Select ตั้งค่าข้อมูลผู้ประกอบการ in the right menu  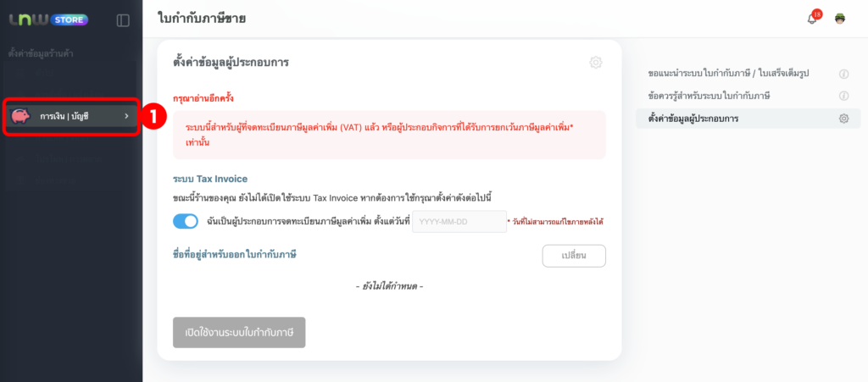pyautogui.click(x=693, y=119)
